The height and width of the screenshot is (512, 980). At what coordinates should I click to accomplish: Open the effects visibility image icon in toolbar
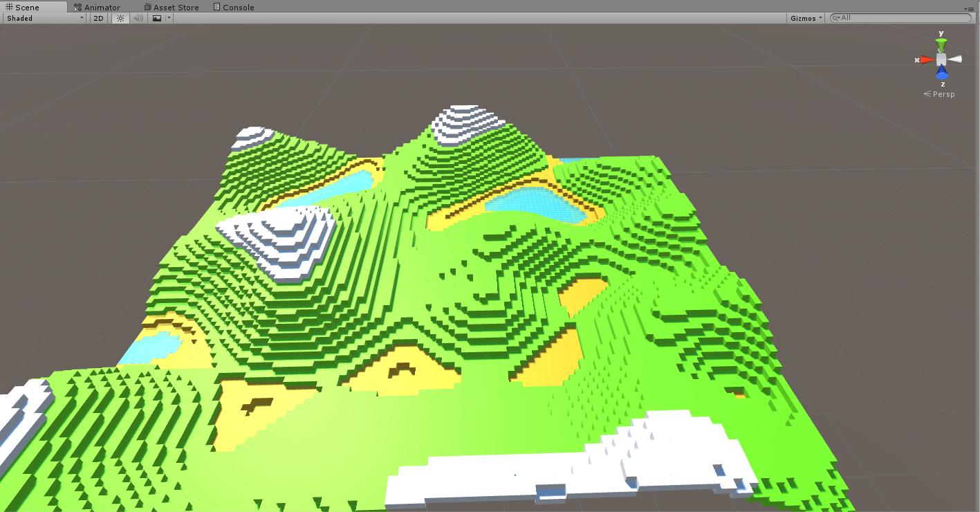click(157, 18)
